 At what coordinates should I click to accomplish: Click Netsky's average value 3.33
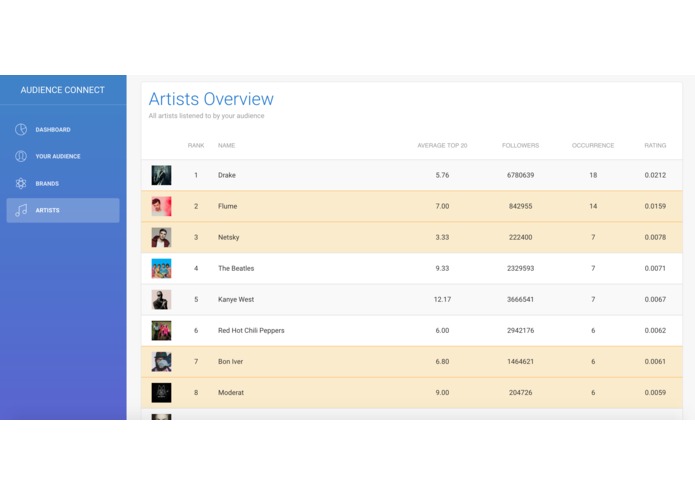point(442,237)
